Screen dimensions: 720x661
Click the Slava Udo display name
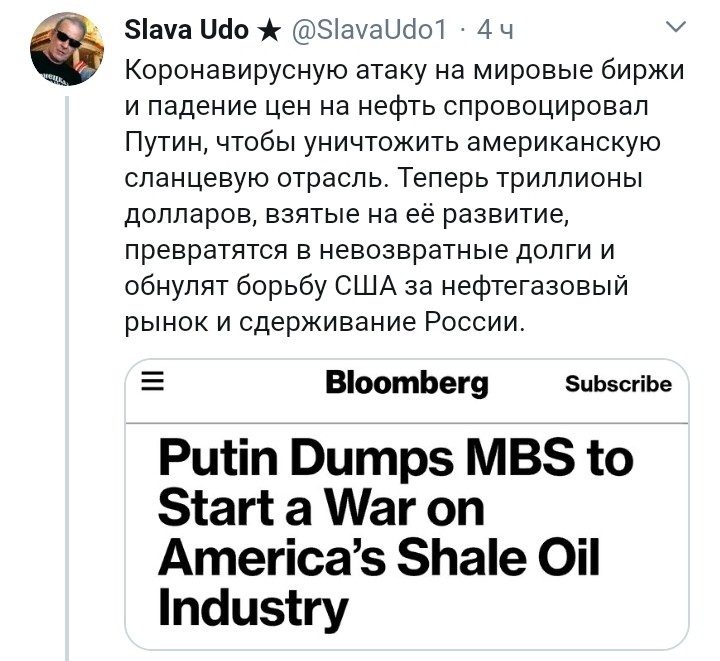[x=187, y=31]
